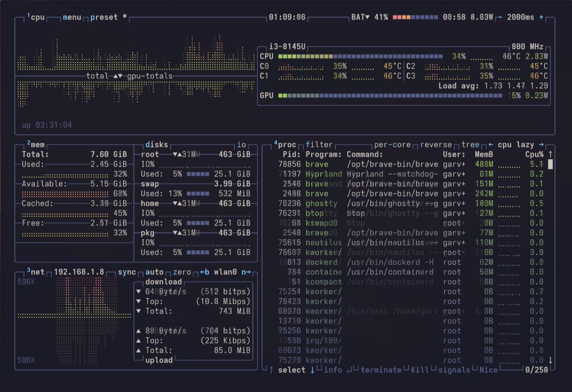Screen dimensions: 572x392
Task: Select kworker process pid 13710
Action: [x=411, y=321]
